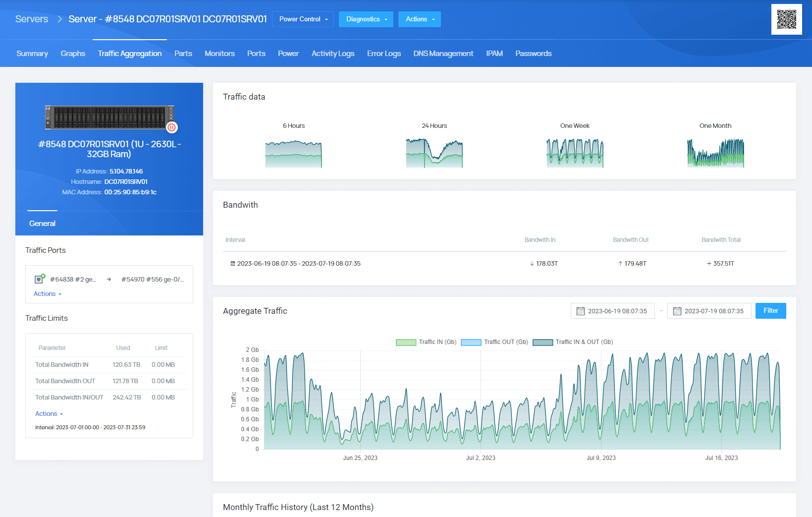Click port link #54970 #556 ge-0/
Viewport: 812px width, 517px height.
[153, 280]
